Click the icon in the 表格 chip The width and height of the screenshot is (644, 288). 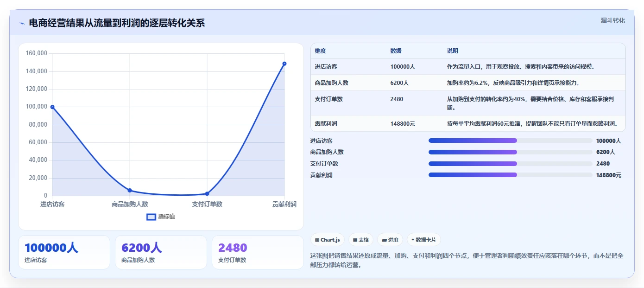(355, 240)
